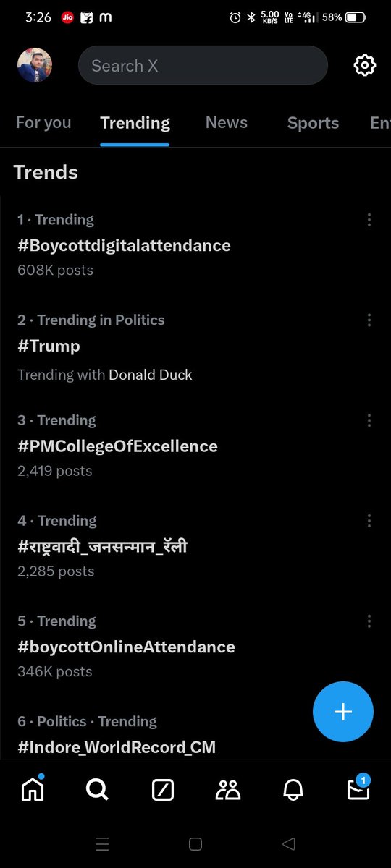This screenshot has width=391, height=868.
Task: Open Grok slash icon in bottom bar
Action: click(x=163, y=790)
